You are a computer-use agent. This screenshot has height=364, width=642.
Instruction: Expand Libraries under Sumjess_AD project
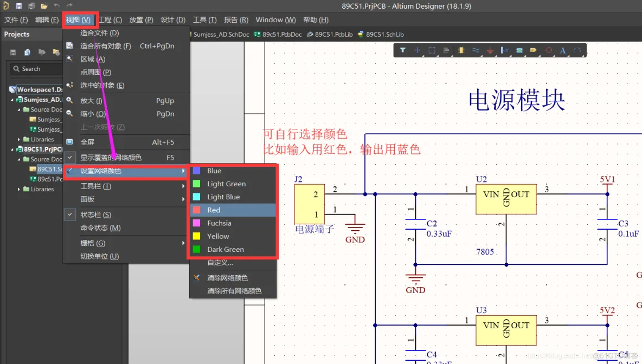coord(19,139)
